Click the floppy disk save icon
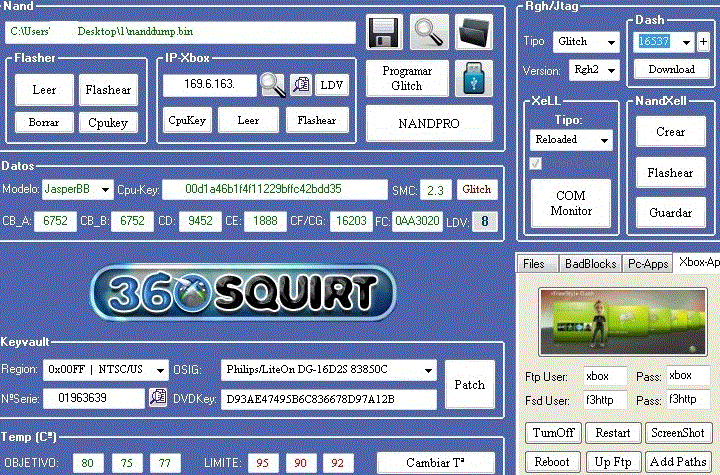 pos(384,32)
